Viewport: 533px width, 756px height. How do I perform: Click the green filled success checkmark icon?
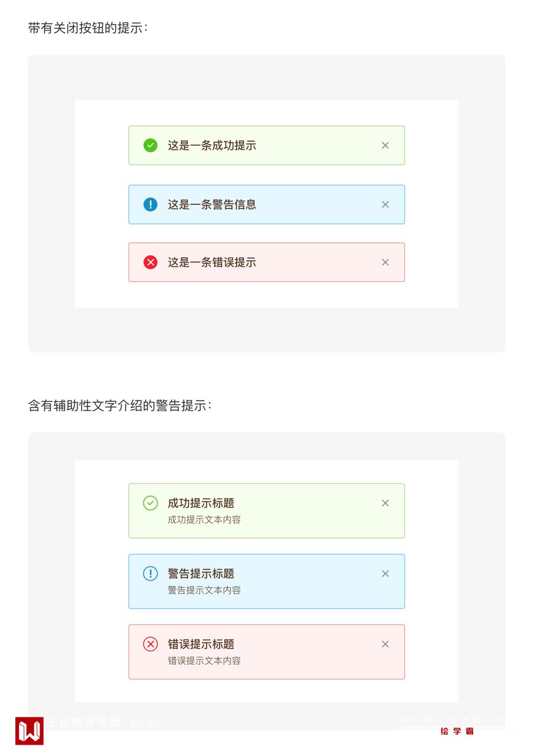(x=150, y=145)
